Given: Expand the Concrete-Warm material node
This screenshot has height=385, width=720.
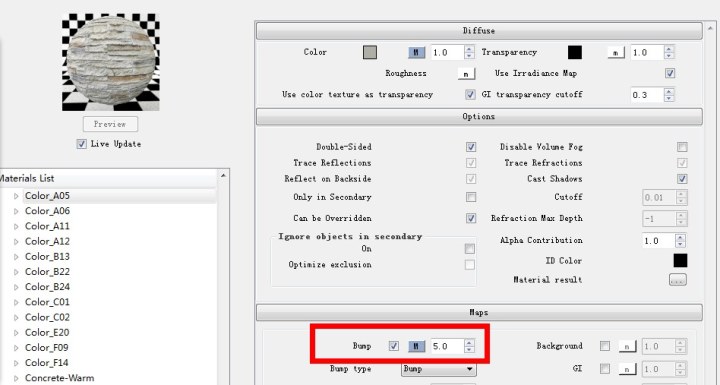Looking at the screenshot, I should (x=16, y=379).
